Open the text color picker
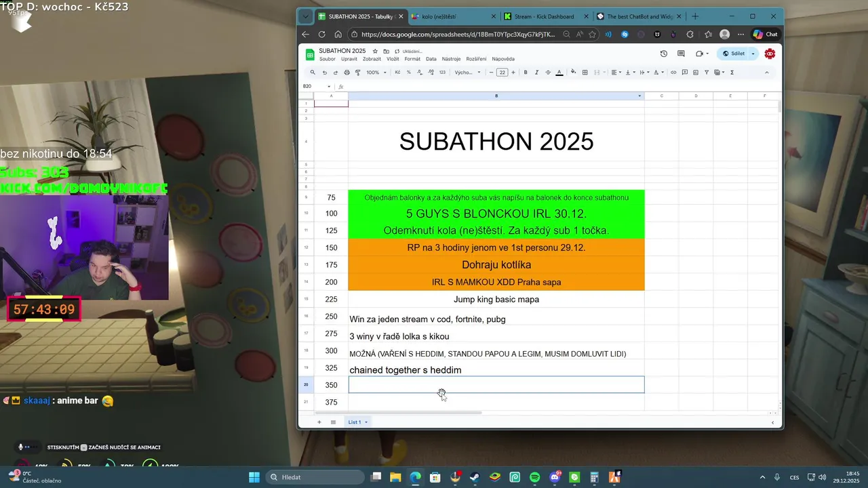 point(559,73)
